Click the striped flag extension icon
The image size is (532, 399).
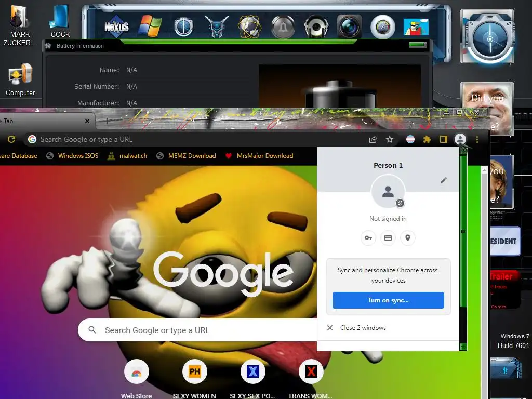click(410, 139)
